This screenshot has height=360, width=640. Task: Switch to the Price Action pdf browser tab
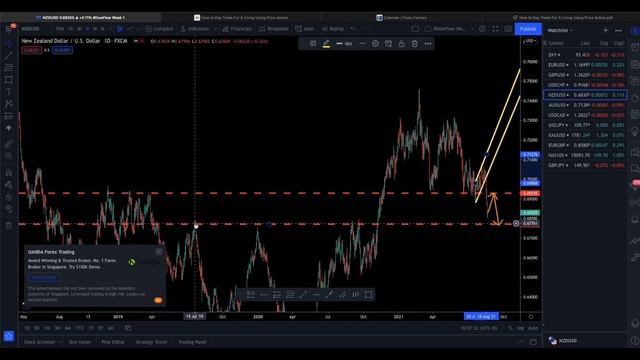coord(562,18)
